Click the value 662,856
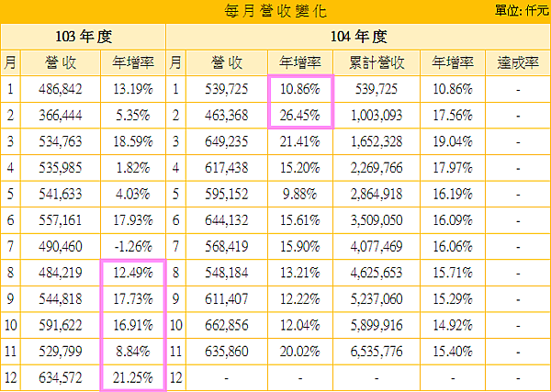 pos(227,325)
